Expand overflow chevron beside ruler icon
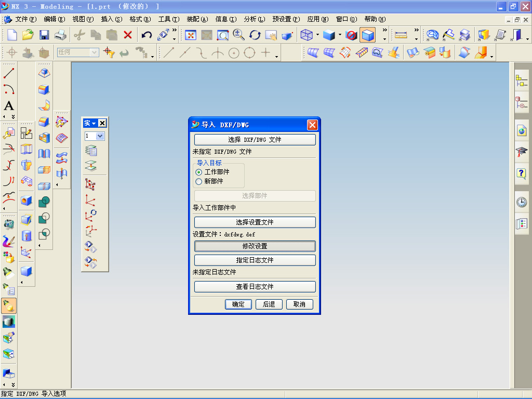Screen dimensions: 532x399 tap(416, 30)
